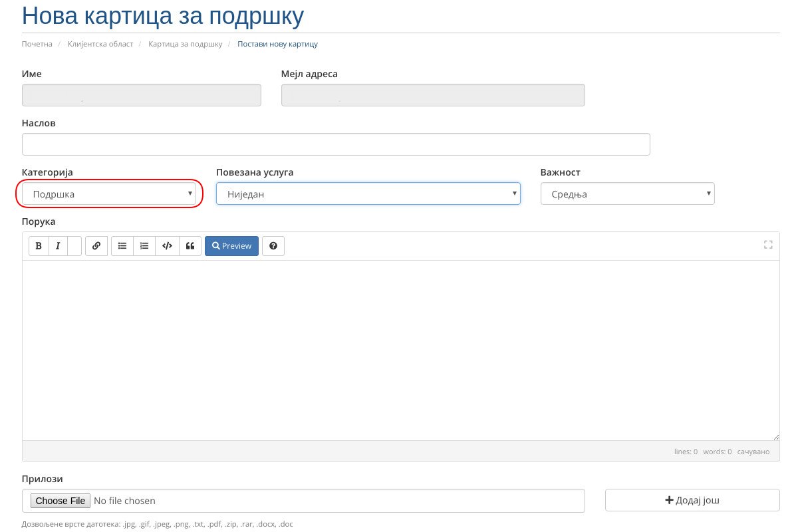The image size is (798, 532).
Task: Toggle fullscreen mode of the message editor
Action: [x=768, y=245]
